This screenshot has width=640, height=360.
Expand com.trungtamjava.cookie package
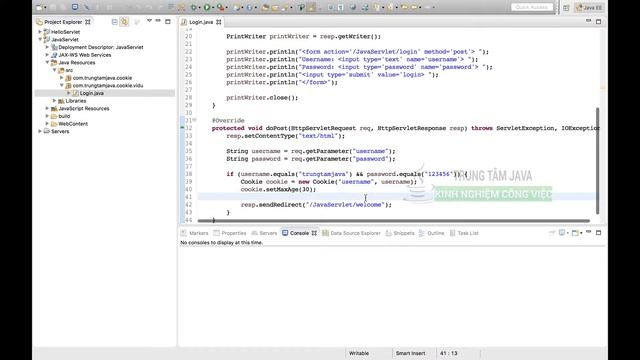click(x=62, y=78)
